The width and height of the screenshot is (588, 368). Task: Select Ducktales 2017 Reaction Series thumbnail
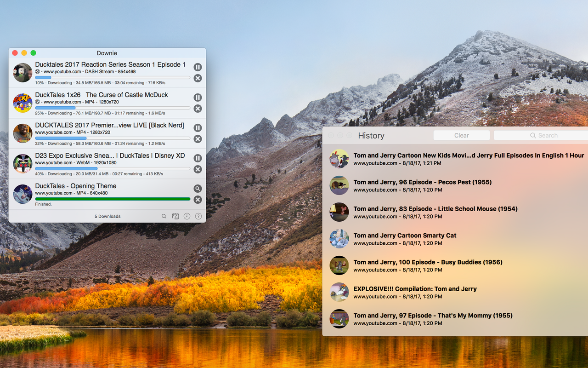[23, 73]
